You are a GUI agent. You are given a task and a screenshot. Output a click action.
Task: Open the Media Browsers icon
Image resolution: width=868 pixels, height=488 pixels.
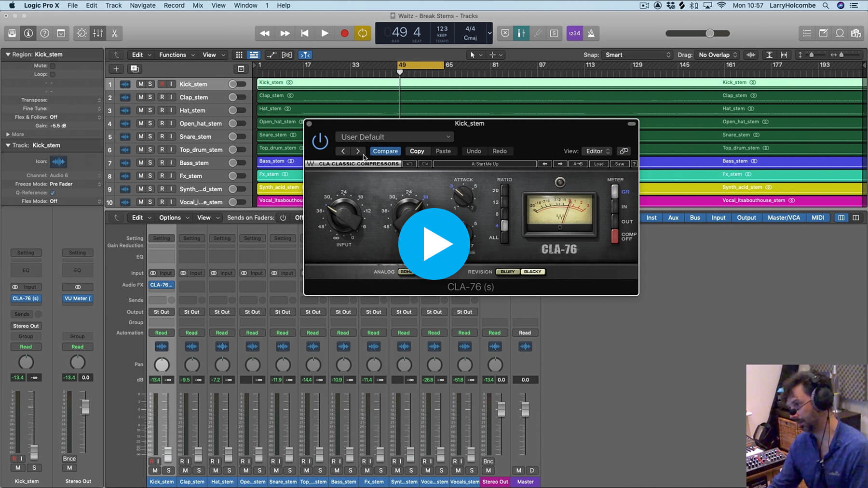coord(856,33)
